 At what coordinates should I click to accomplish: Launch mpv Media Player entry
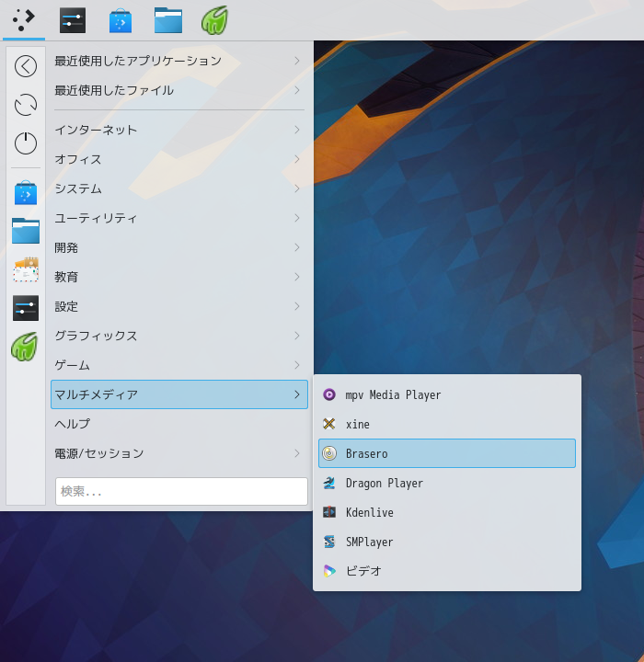click(x=447, y=394)
